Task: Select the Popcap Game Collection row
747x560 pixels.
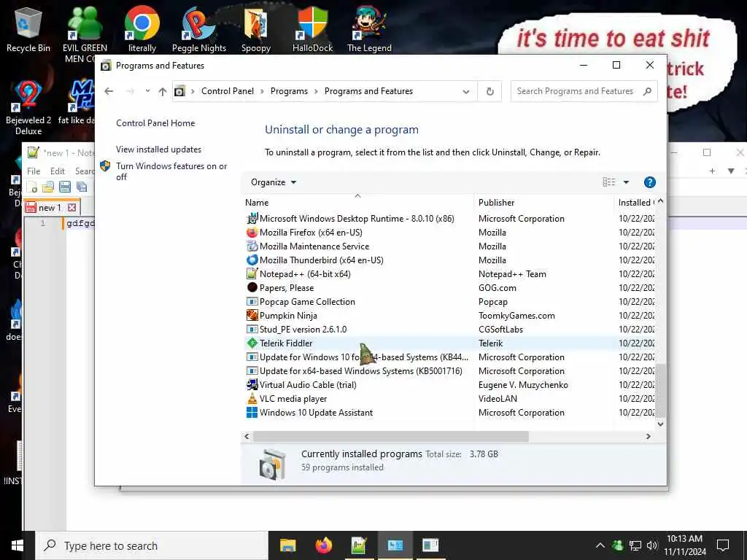Action: [449, 301]
